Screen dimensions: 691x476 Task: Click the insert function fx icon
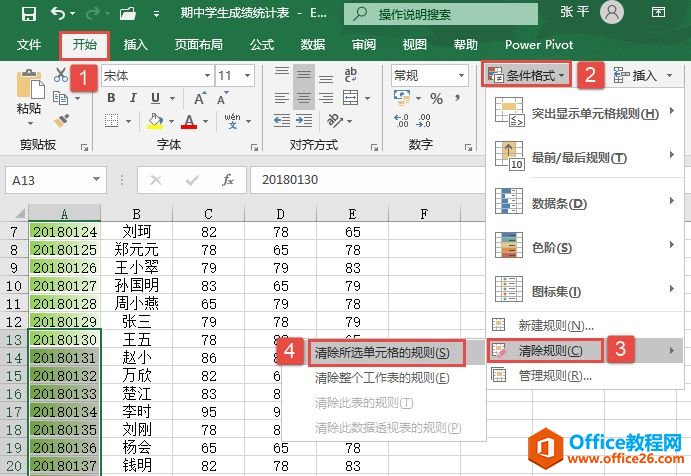click(x=228, y=180)
